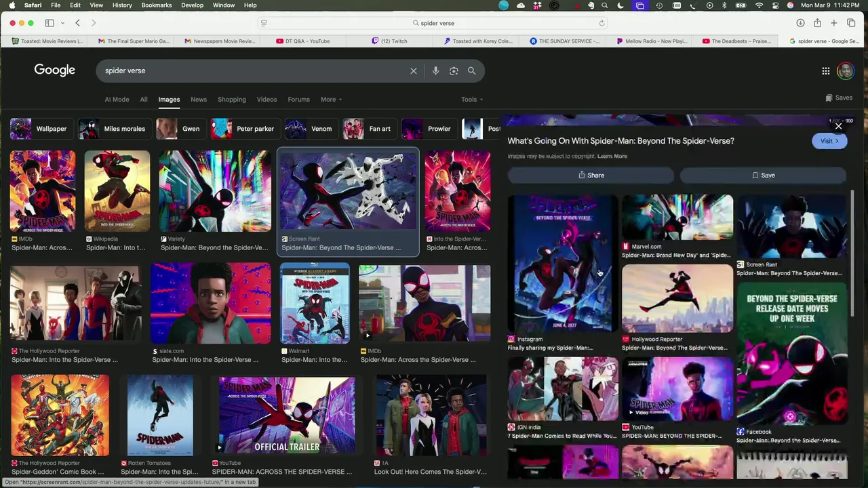The height and width of the screenshot is (488, 868).
Task: Open Rotten Tomatoes poster result
Action: tap(160, 415)
